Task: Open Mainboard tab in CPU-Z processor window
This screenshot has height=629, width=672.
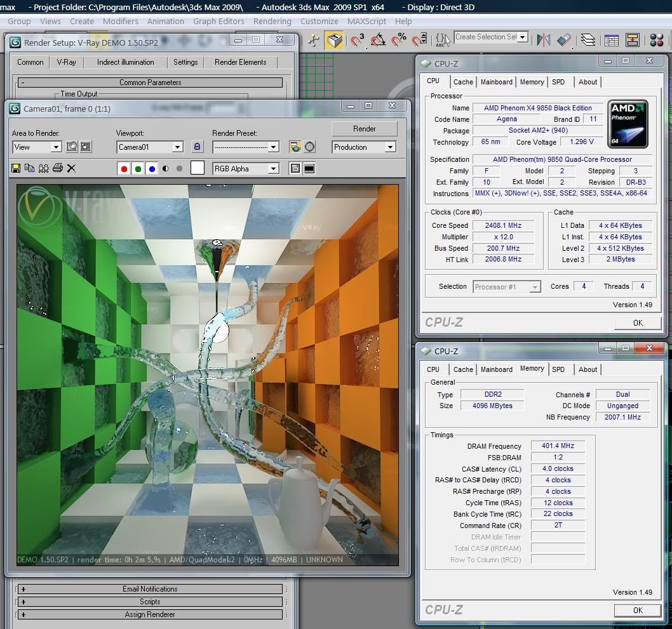Action: [x=496, y=82]
